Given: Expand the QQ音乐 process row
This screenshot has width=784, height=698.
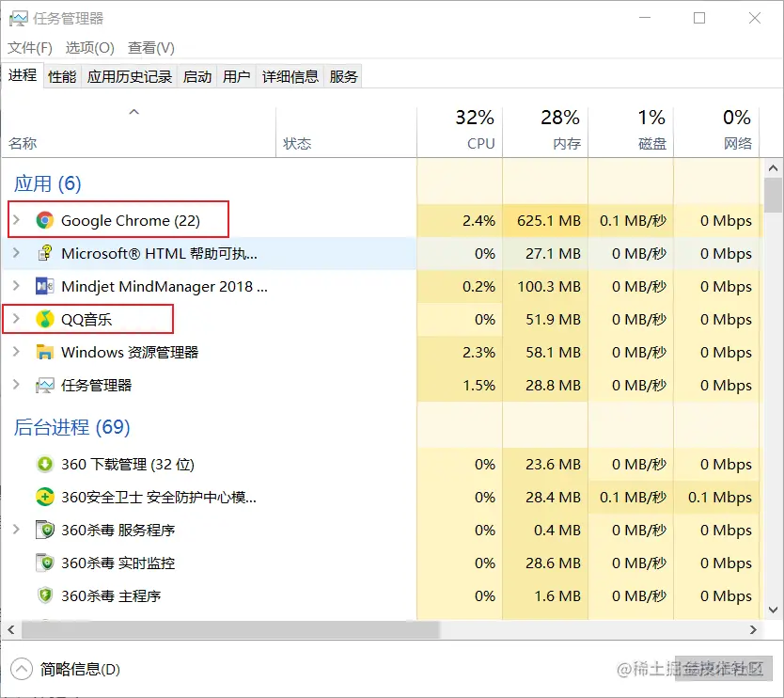Looking at the screenshot, I should [17, 319].
